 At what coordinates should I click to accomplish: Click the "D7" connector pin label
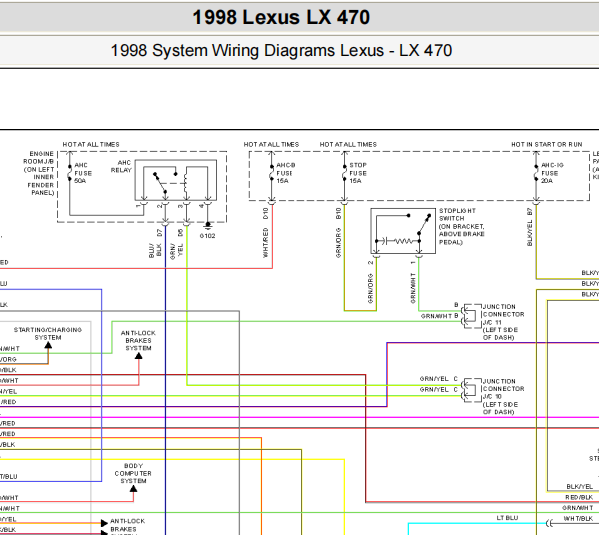tap(160, 232)
